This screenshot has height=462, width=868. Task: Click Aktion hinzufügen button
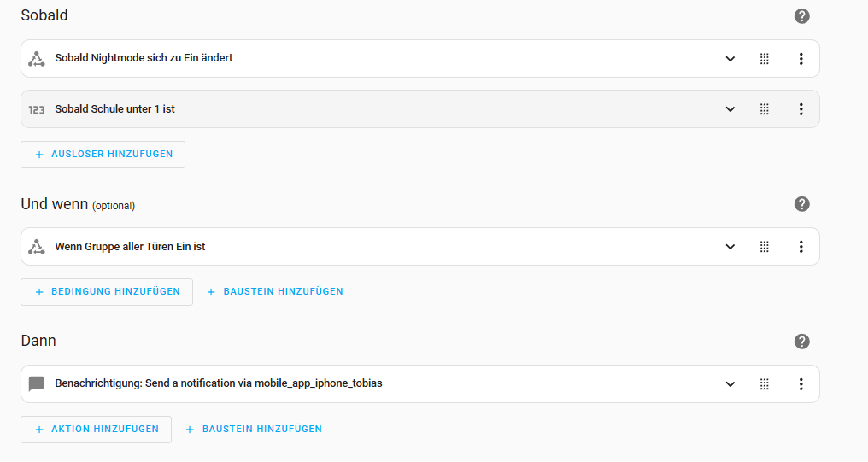[x=97, y=430]
